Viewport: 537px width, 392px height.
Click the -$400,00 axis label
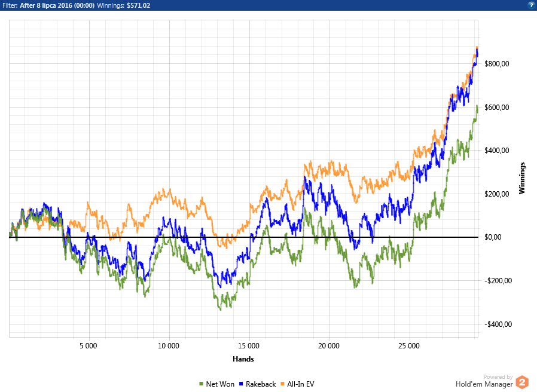(498, 324)
